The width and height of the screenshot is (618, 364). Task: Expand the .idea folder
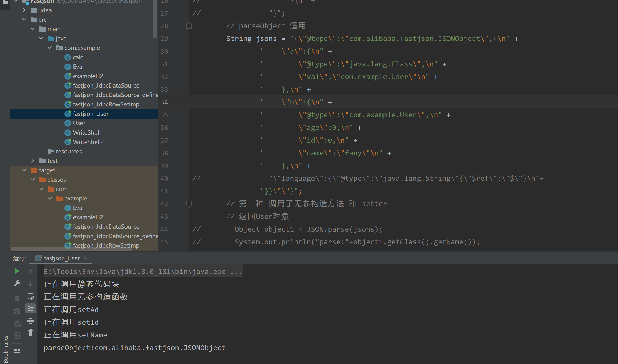click(24, 10)
